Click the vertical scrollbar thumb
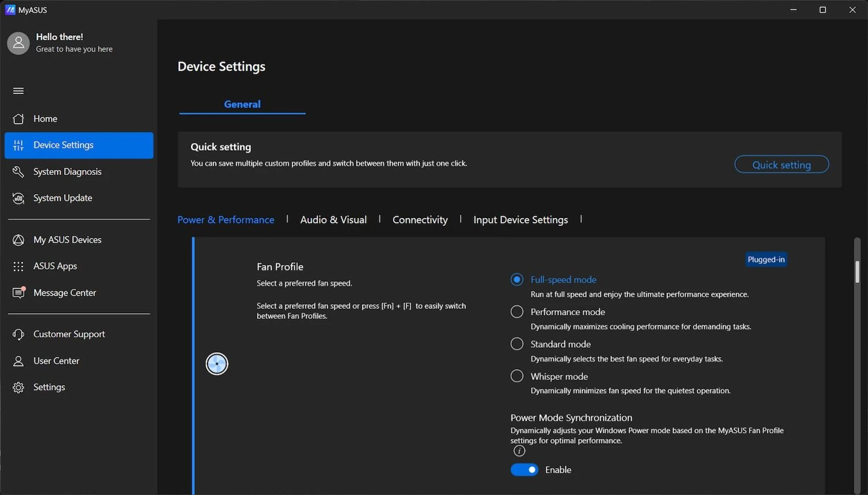The image size is (868, 495). (857, 271)
